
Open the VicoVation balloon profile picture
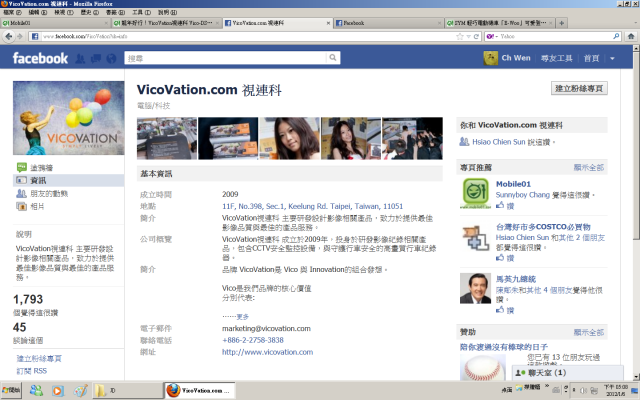click(69, 118)
